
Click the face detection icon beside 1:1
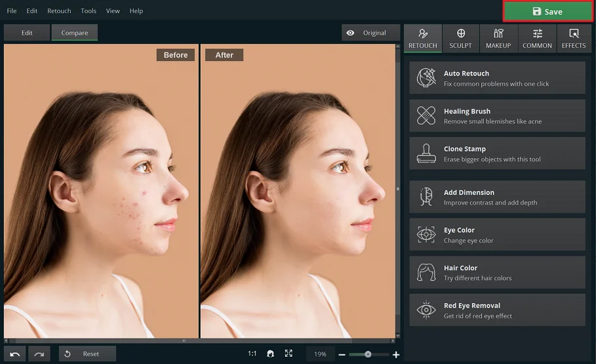tap(270, 354)
